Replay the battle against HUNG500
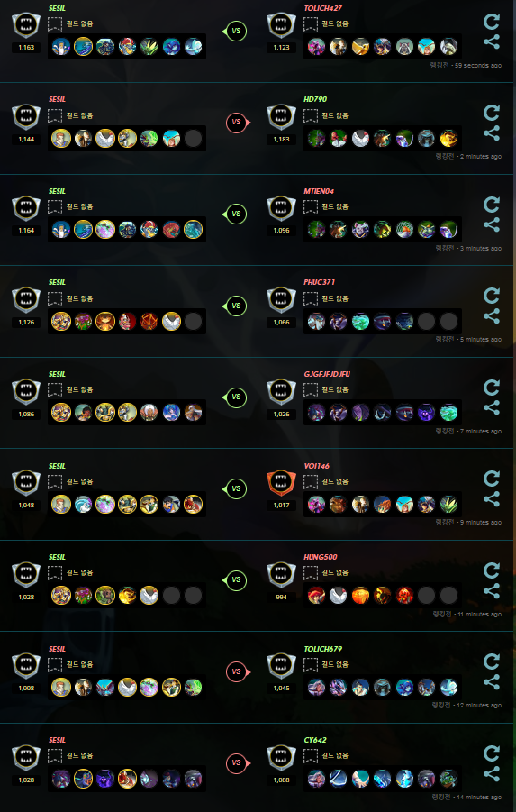This screenshot has width=516, height=812. point(492,570)
